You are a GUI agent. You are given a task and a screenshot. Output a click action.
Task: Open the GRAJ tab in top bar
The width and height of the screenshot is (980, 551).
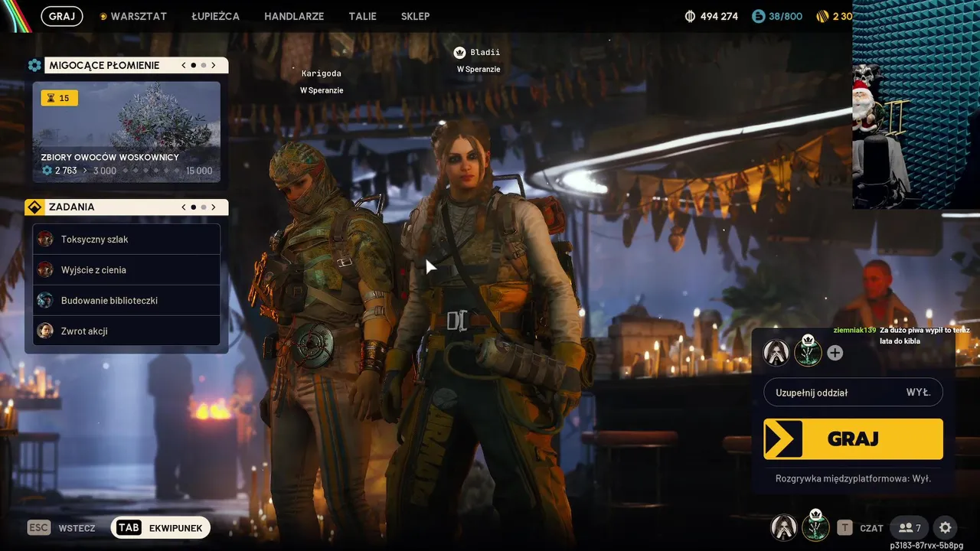(x=61, y=16)
